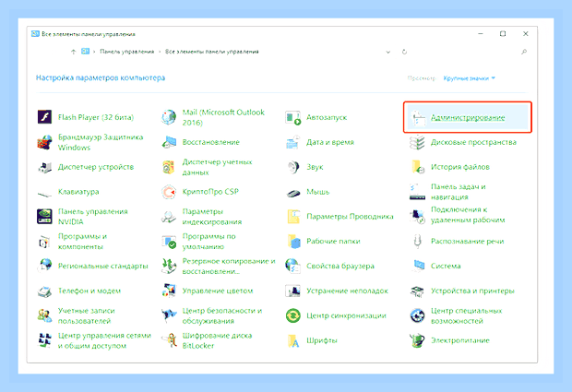Click the Mail (Microsoft Outlook 2016) icon

coord(169,117)
